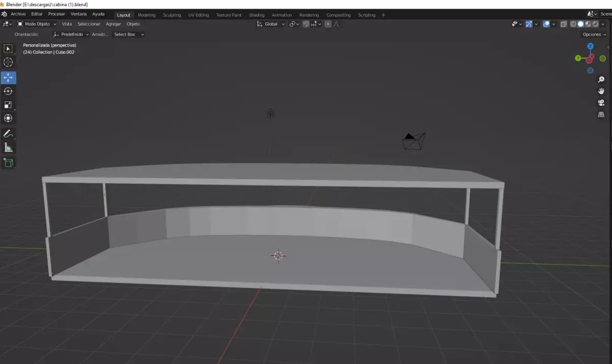The image size is (612, 364).
Task: Toggle snapping magnet
Action: (306, 24)
